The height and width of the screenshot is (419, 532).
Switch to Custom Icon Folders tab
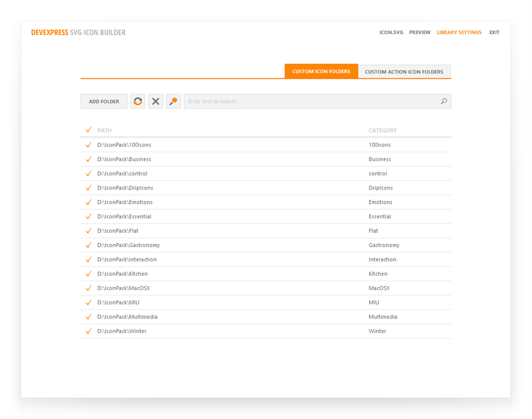click(x=321, y=71)
